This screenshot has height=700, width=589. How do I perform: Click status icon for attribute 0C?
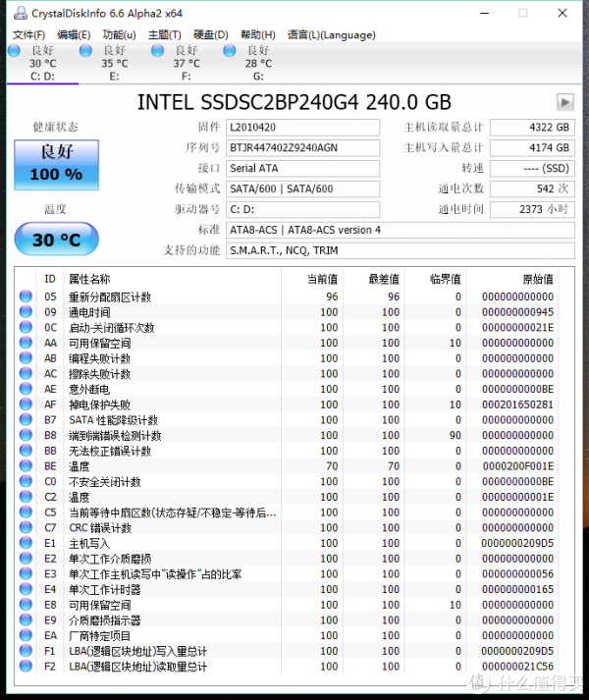[26, 327]
